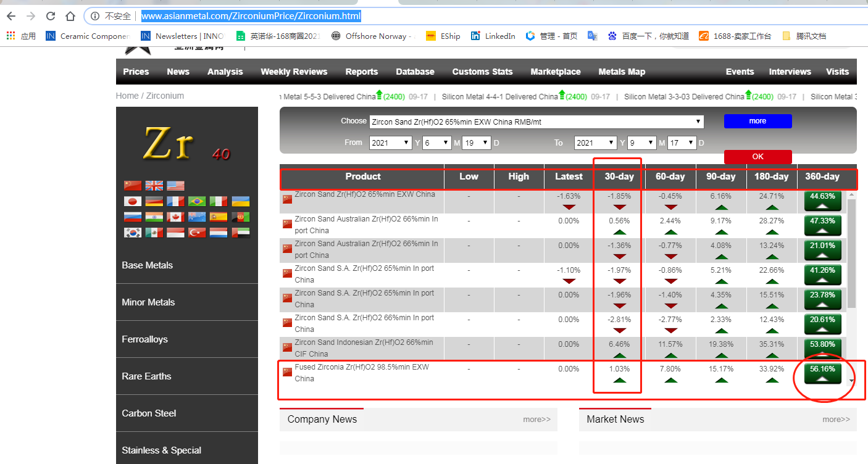
Task: Open the To month dropdown
Action: click(x=642, y=143)
